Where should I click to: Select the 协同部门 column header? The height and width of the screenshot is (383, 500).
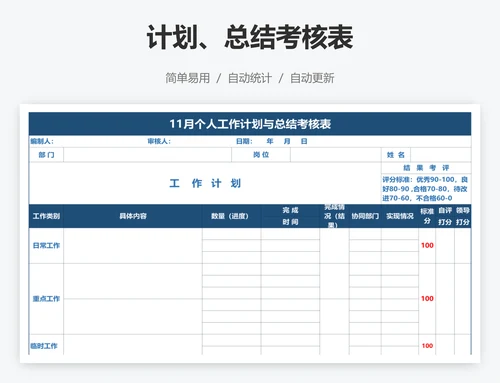[x=365, y=216]
